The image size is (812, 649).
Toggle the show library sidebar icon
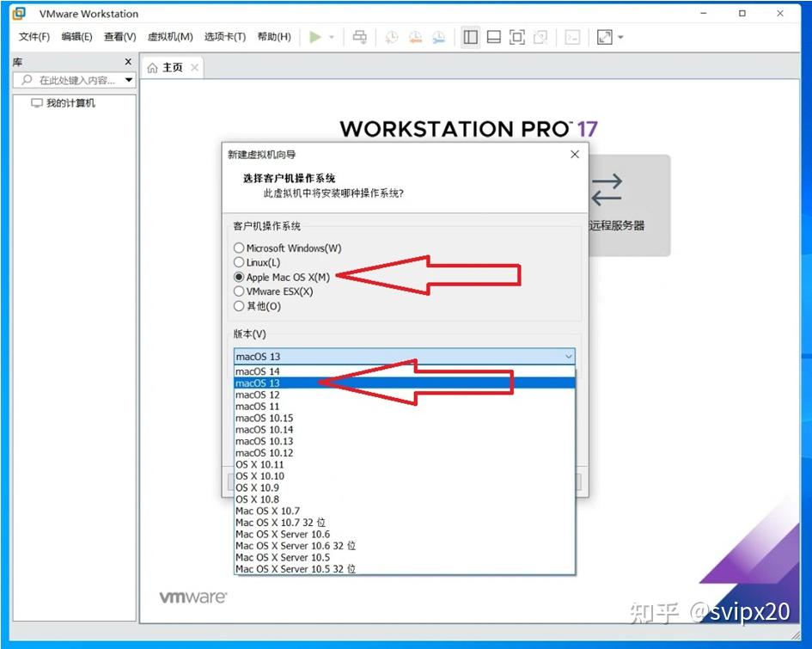(470, 37)
